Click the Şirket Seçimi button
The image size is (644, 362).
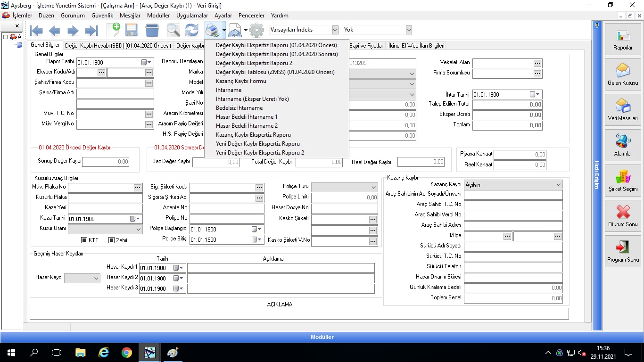pos(623,181)
